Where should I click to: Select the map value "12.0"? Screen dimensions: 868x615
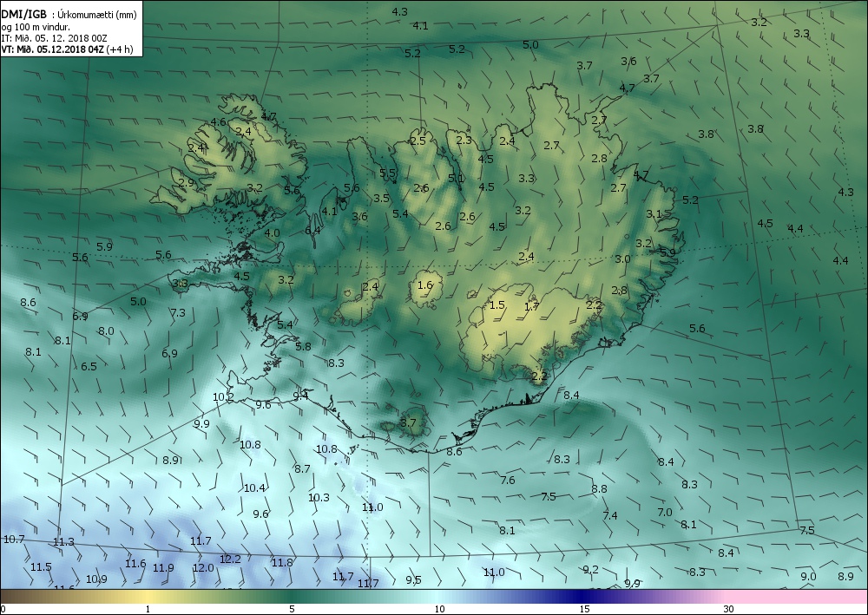click(203, 568)
